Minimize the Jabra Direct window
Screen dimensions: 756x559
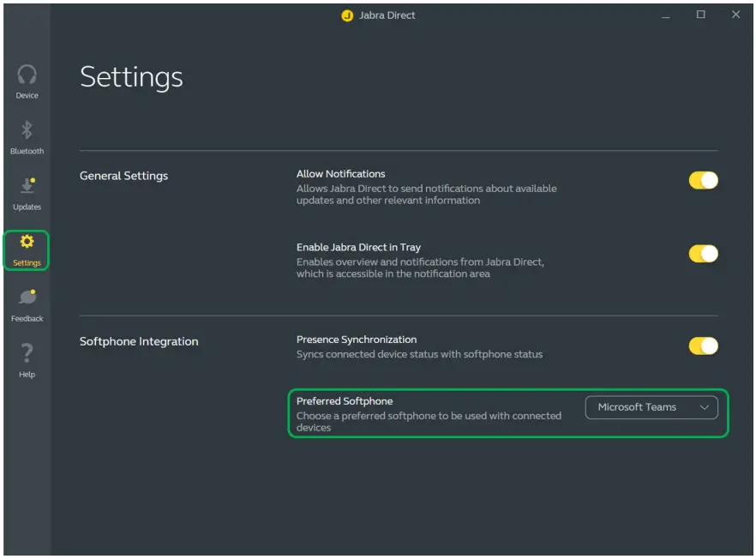(x=665, y=15)
